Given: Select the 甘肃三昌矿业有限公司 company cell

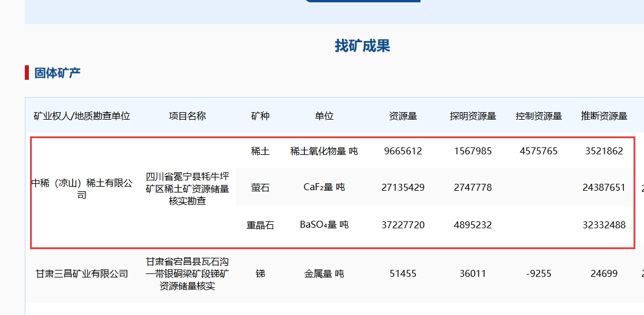Looking at the screenshot, I should coord(82,274).
